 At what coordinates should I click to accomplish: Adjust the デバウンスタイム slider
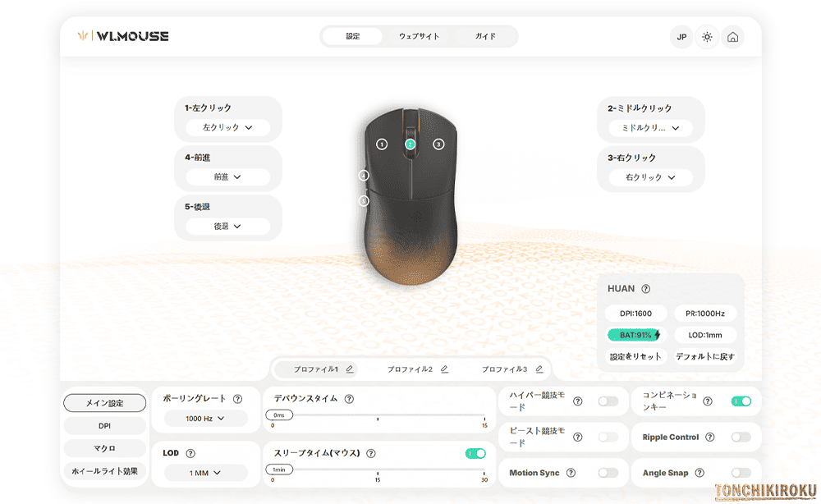[x=279, y=415]
